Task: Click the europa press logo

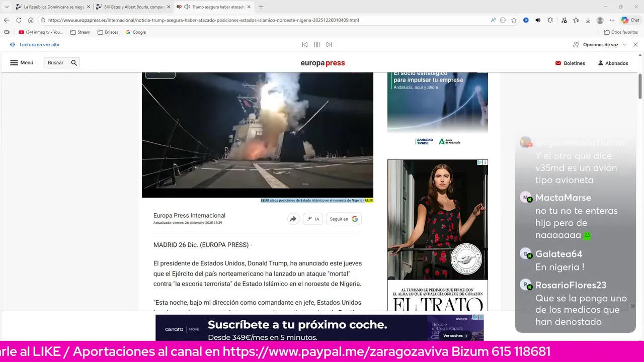Action: pyautogui.click(x=323, y=63)
